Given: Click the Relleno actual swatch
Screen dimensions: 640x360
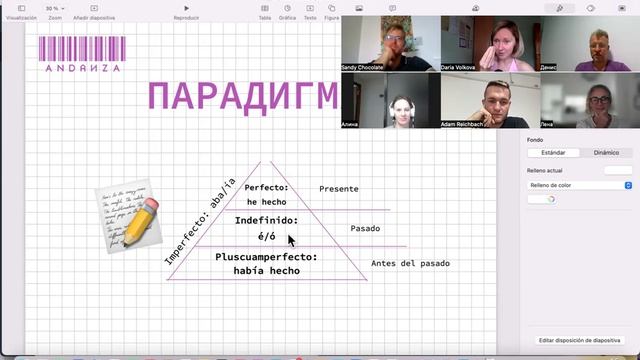Looking at the screenshot, I should (618, 171).
